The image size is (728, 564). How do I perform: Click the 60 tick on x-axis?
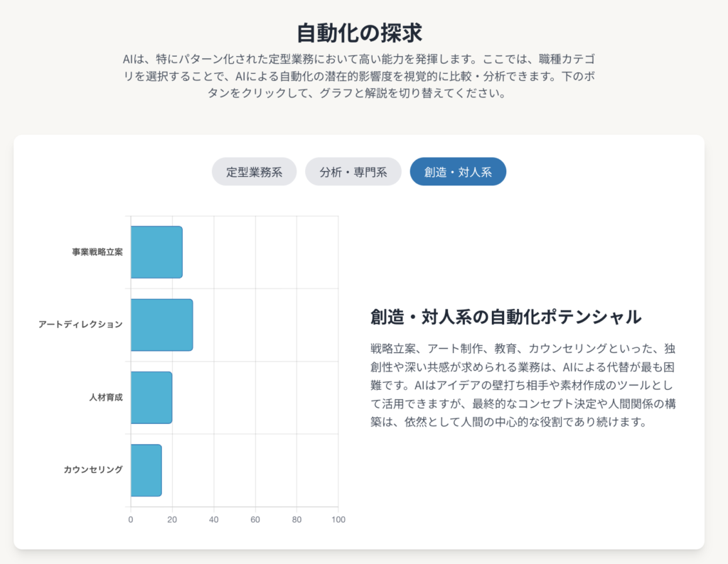click(255, 520)
